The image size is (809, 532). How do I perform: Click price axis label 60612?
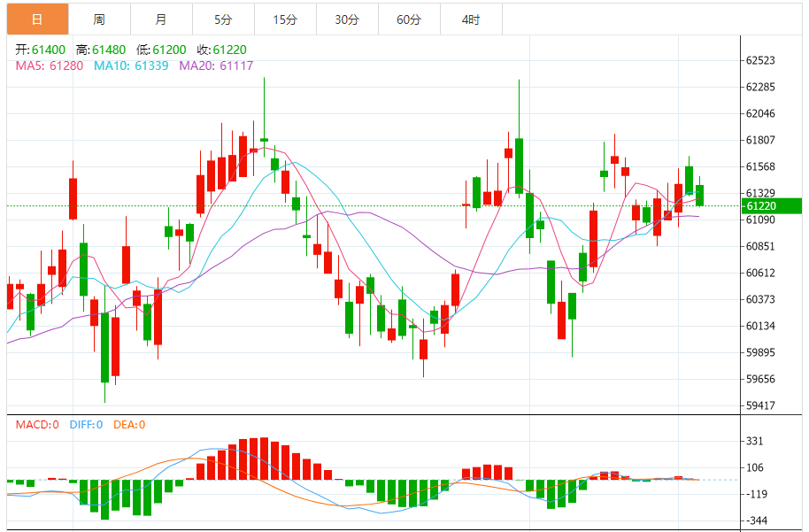tap(760, 273)
